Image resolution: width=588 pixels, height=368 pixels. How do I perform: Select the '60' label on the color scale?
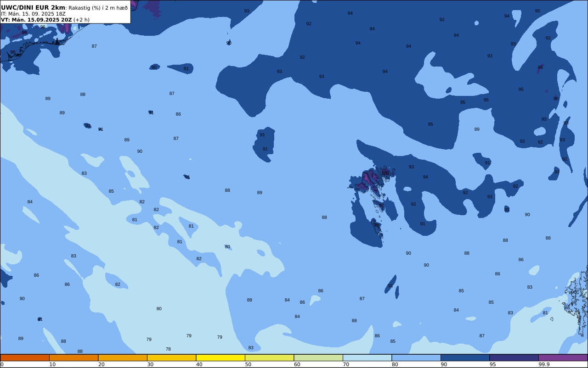[297, 364]
